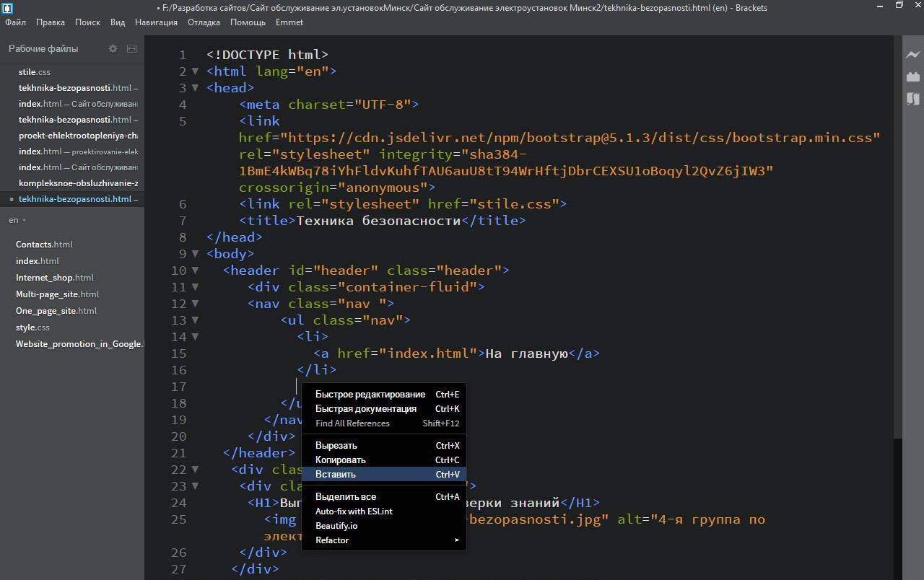Collapse the li element on line 14
The width and height of the screenshot is (924, 580).
point(195,337)
